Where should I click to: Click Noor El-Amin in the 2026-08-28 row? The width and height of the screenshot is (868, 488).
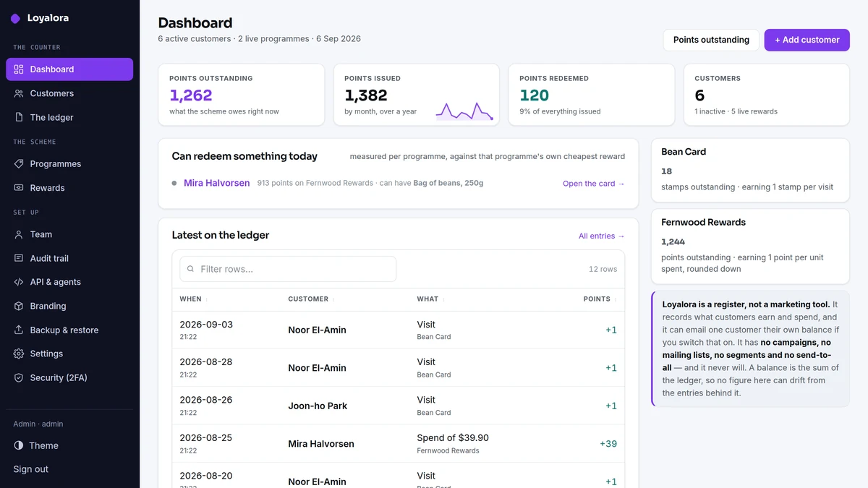(317, 368)
